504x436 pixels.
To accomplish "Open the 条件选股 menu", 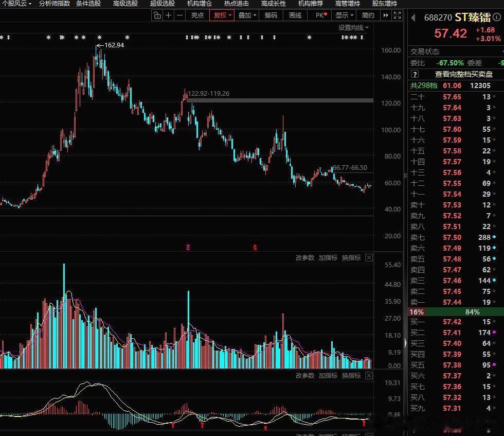I will tap(88, 4).
